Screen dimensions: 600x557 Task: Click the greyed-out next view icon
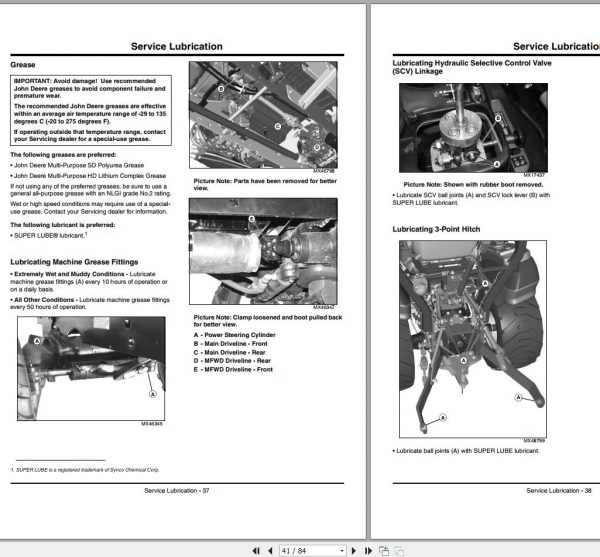(x=399, y=550)
